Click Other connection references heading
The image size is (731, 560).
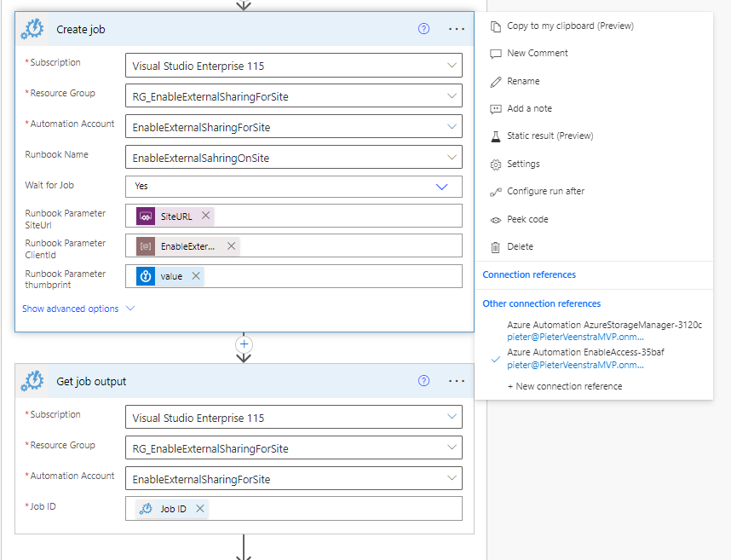click(541, 303)
